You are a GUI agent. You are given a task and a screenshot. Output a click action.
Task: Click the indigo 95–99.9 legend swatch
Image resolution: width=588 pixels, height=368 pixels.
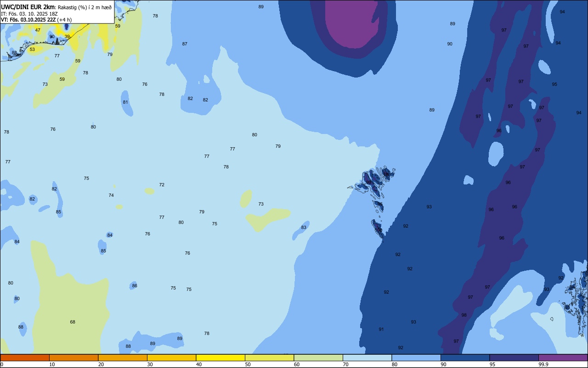[x=514, y=357]
